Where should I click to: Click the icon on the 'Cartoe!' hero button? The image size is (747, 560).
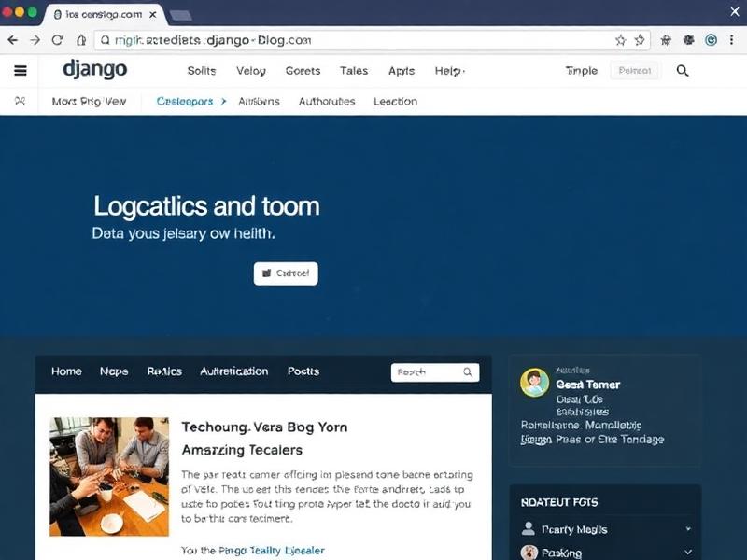[267, 273]
